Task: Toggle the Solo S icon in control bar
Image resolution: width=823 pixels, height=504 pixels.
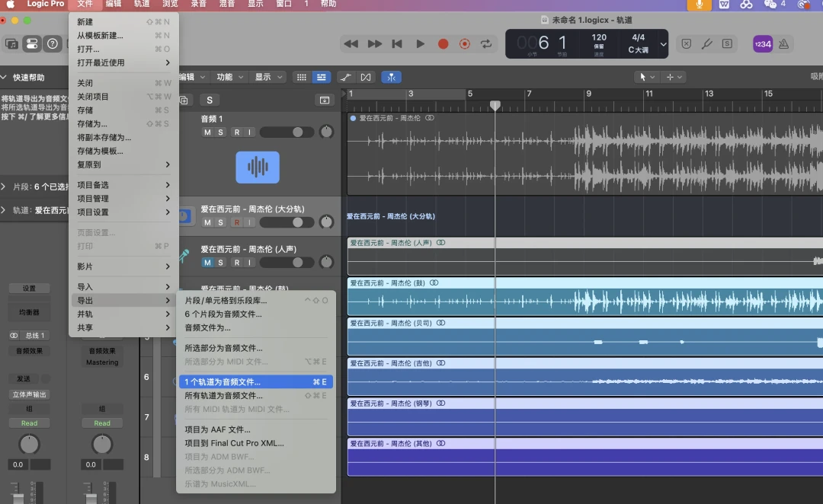Action: 727,44
